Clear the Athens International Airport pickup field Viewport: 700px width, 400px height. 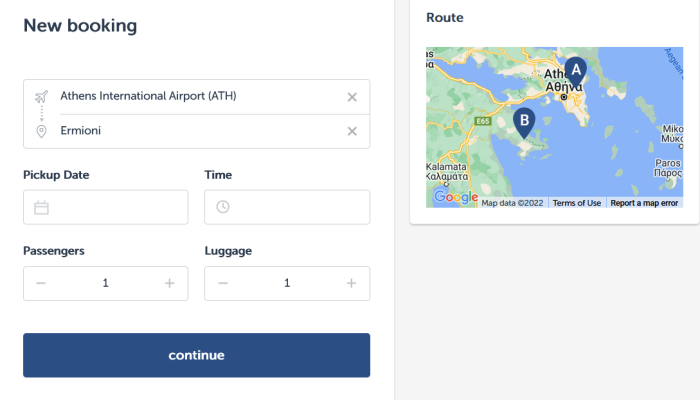pyautogui.click(x=352, y=97)
